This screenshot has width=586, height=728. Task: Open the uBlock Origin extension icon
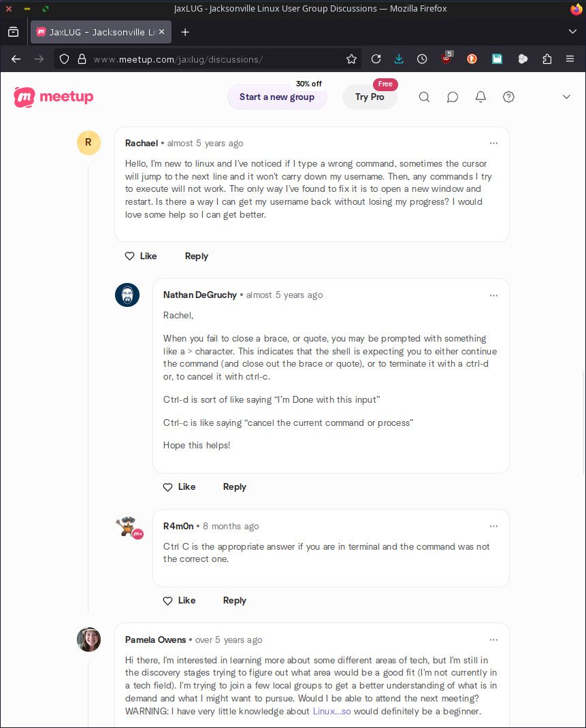click(x=446, y=59)
